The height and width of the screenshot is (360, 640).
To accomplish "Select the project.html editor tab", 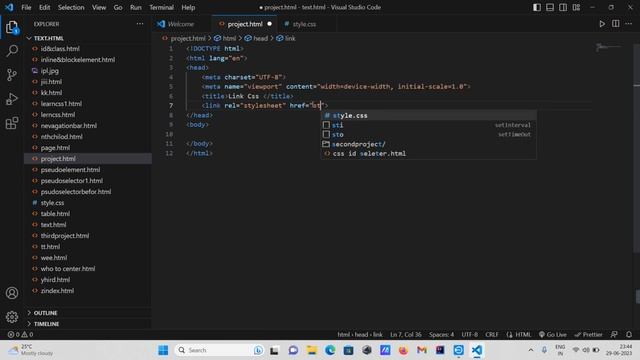I will click(x=244, y=24).
